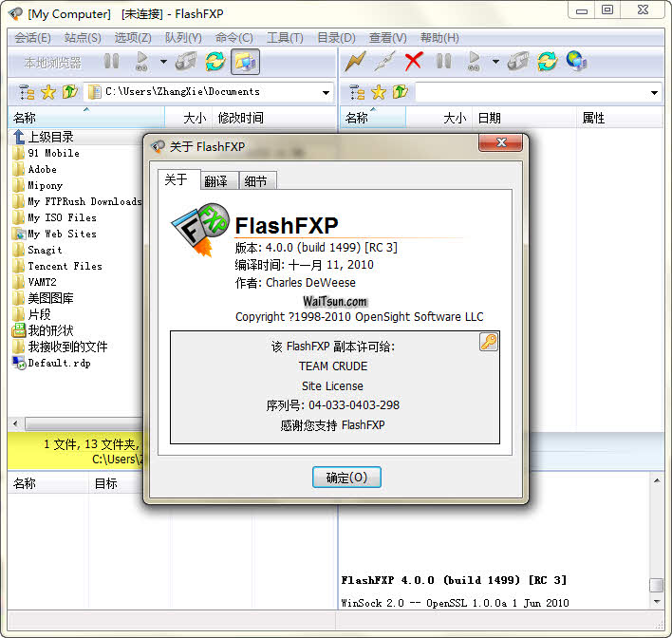Open the Tencent Files folder
672x638 pixels.
(x=65, y=266)
